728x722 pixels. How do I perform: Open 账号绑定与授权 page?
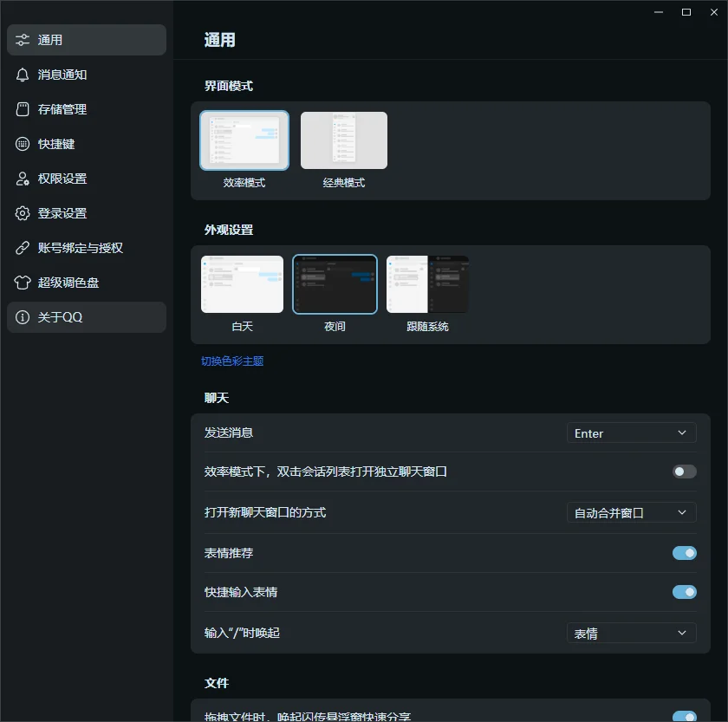coord(87,248)
